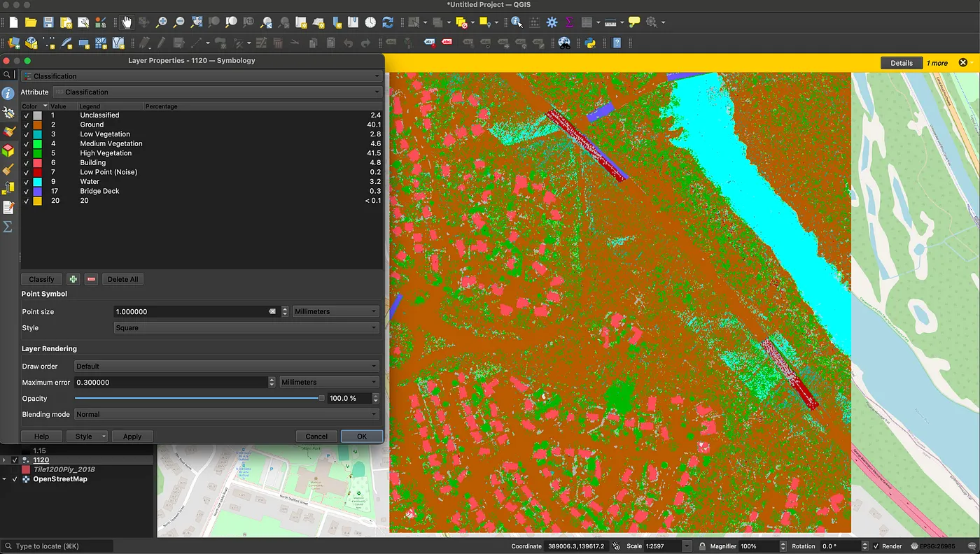The width and height of the screenshot is (980, 554).
Task: Select the Zoom In magnifier tool
Action: point(162,22)
